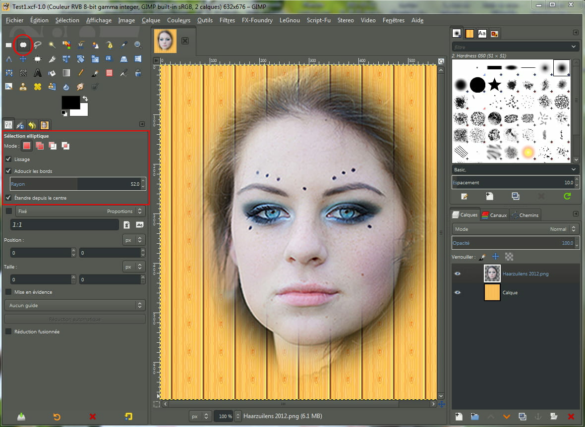Open the Calque menu

point(151,20)
